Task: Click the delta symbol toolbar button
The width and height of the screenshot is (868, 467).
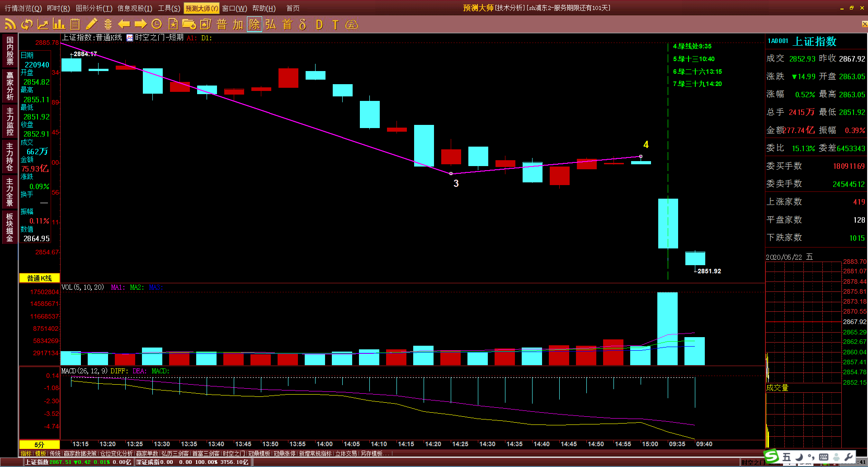Action: click(303, 24)
